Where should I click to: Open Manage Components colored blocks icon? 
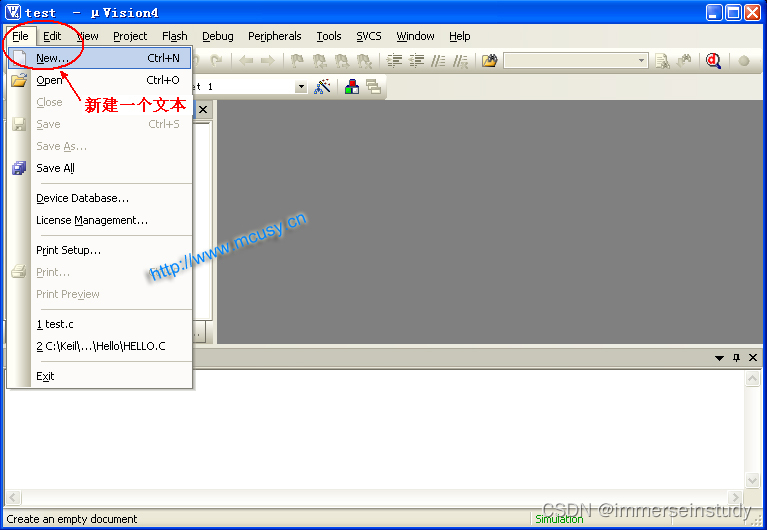point(352,87)
